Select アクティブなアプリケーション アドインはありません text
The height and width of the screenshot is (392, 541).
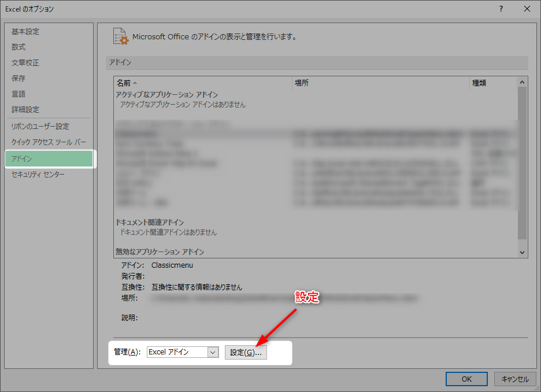tap(183, 105)
